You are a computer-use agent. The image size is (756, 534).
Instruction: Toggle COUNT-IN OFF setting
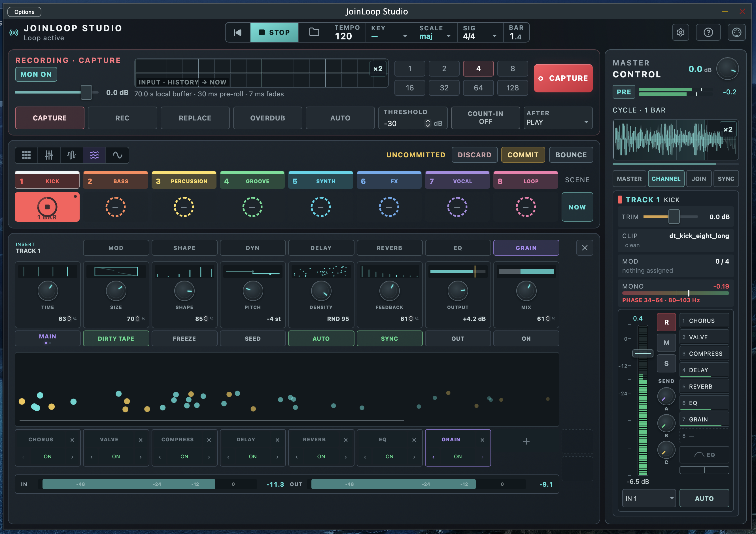[x=485, y=118]
